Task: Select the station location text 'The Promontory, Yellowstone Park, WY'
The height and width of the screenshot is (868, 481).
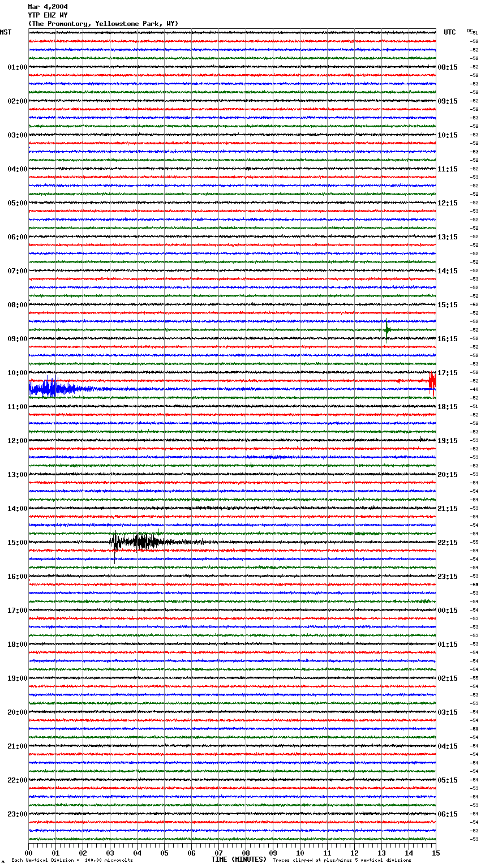Action: coord(103,24)
